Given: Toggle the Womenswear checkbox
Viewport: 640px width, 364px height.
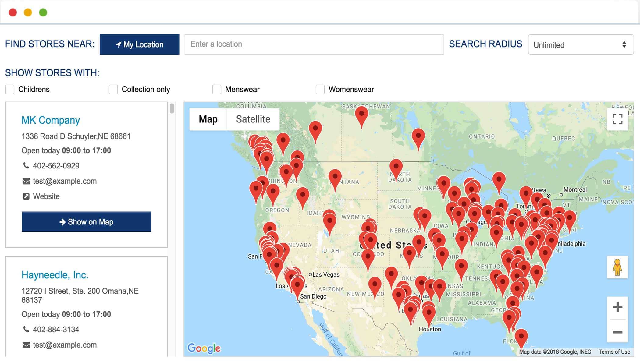Looking at the screenshot, I should pos(320,90).
